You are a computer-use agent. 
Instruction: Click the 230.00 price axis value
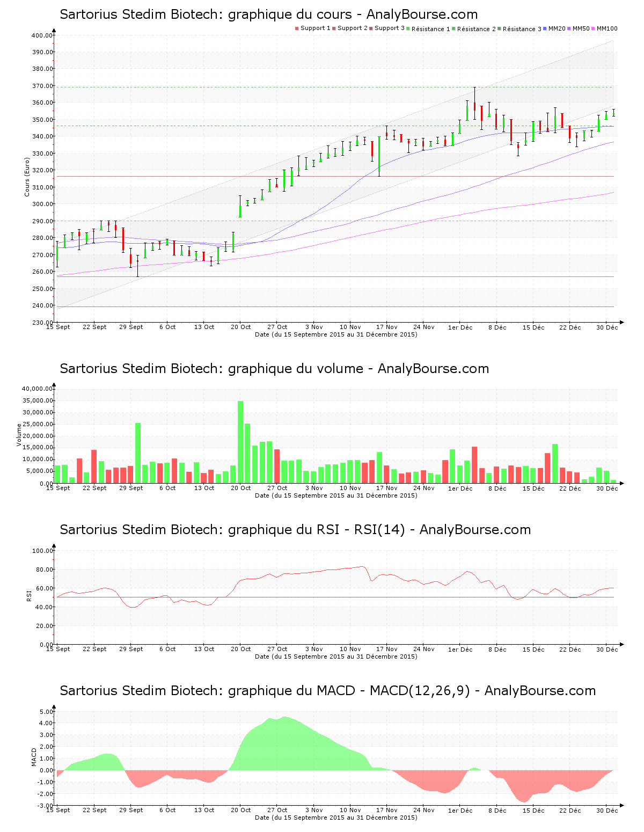tap(42, 323)
